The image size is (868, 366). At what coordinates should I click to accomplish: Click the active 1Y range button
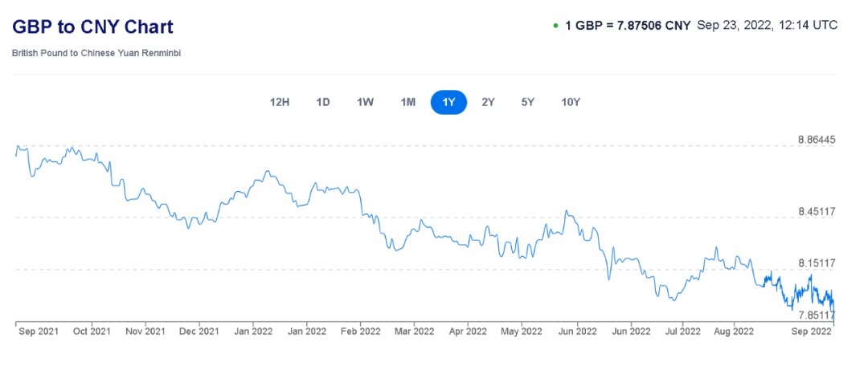pyautogui.click(x=448, y=102)
